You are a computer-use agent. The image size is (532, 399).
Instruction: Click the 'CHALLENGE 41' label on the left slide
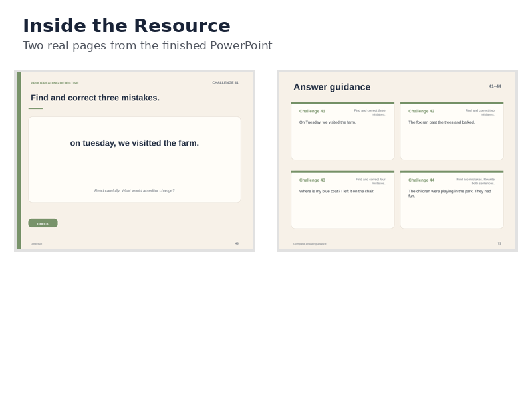[x=225, y=82]
